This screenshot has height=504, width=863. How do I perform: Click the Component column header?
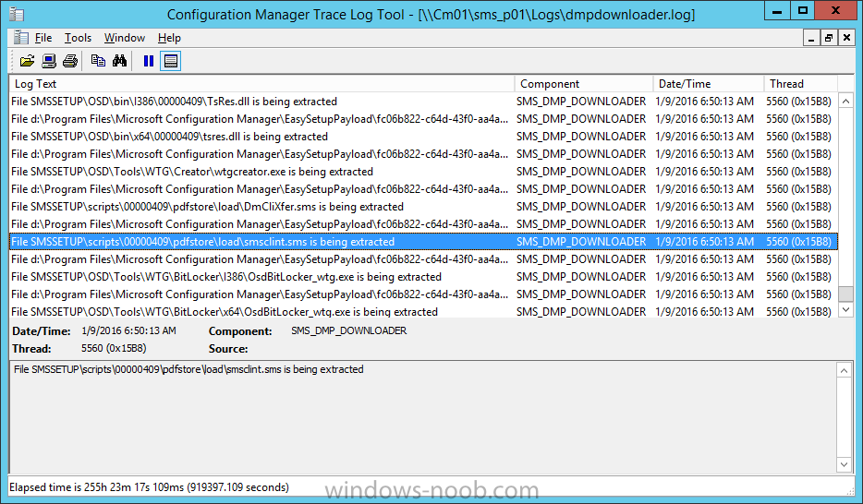point(584,84)
